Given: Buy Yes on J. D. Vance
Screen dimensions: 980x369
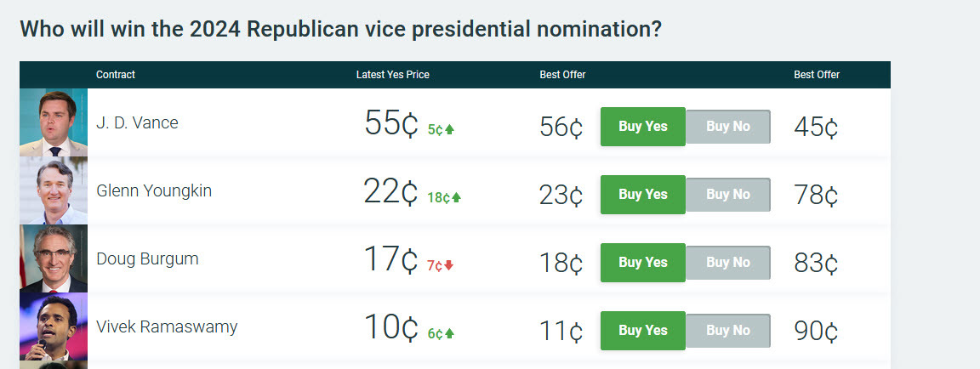Looking at the screenshot, I should coord(642,127).
